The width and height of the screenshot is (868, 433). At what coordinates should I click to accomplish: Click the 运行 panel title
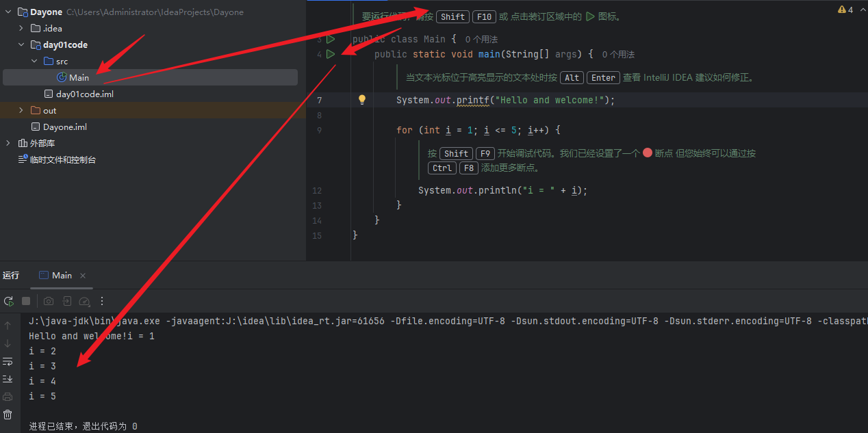[11, 275]
